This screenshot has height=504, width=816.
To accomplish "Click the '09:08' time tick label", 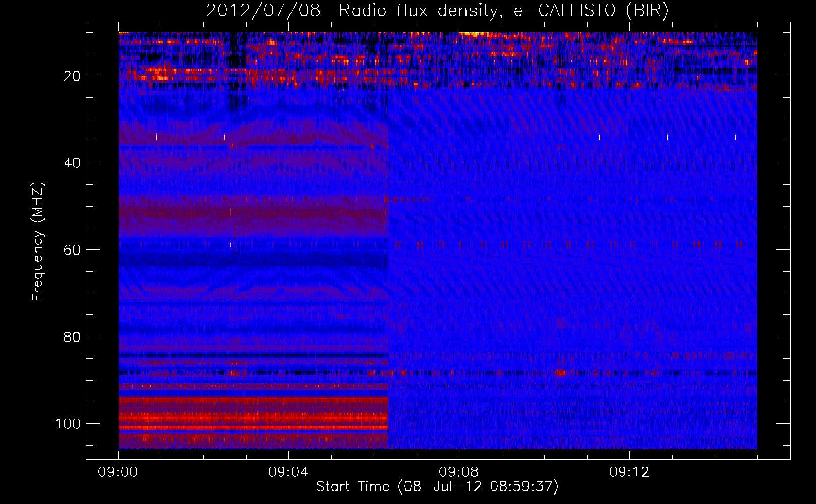I will click(459, 472).
